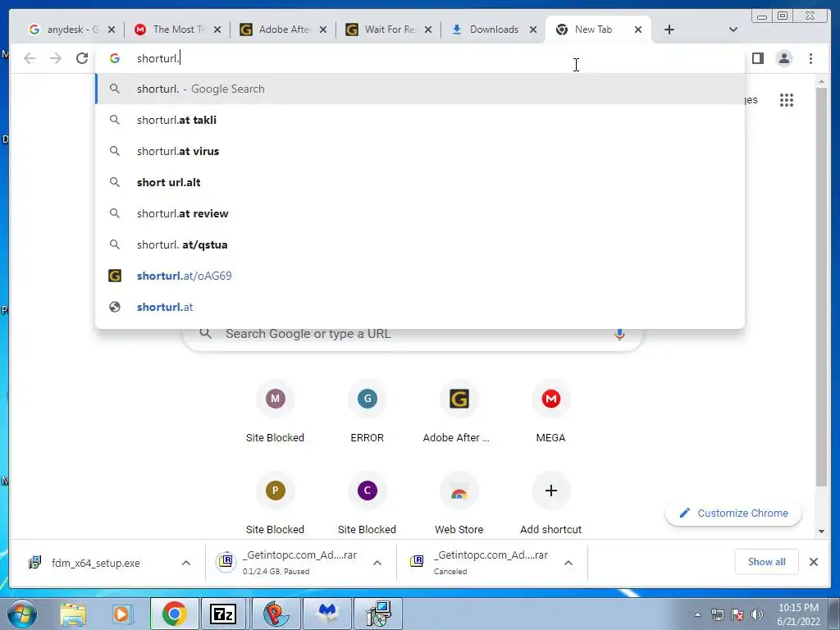This screenshot has height=630, width=840.
Task: Show hidden system tray icons
Action: tap(697, 614)
